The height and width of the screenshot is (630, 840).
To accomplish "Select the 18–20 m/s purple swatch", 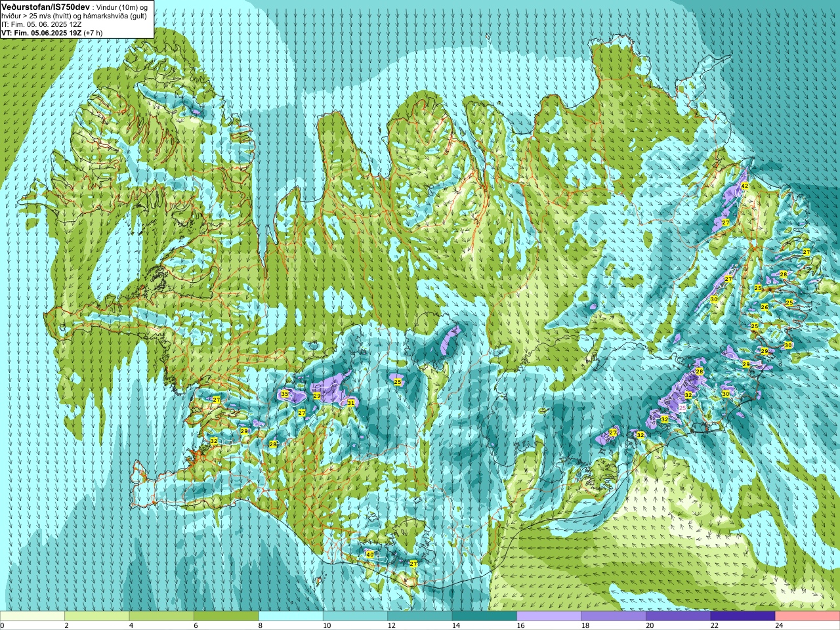I will click(x=614, y=616).
